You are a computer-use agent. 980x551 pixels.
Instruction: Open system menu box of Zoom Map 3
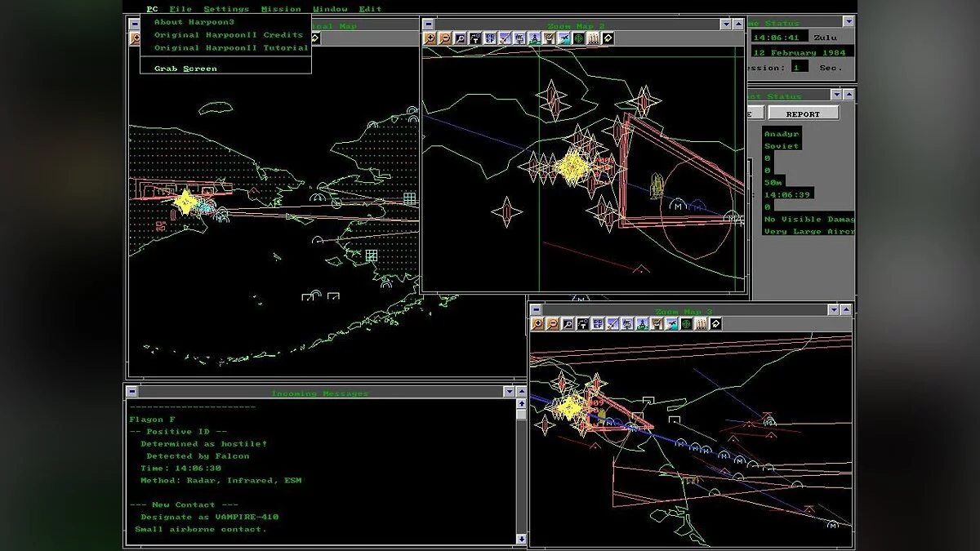[536, 310]
